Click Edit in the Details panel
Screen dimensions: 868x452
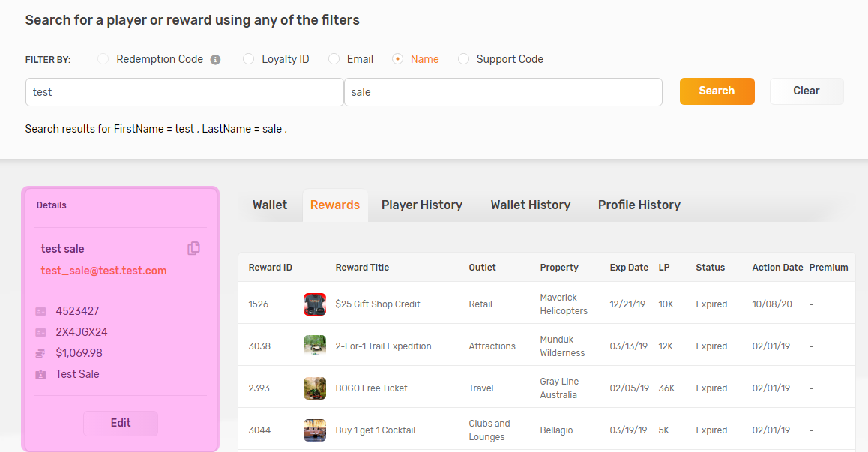coord(121,423)
